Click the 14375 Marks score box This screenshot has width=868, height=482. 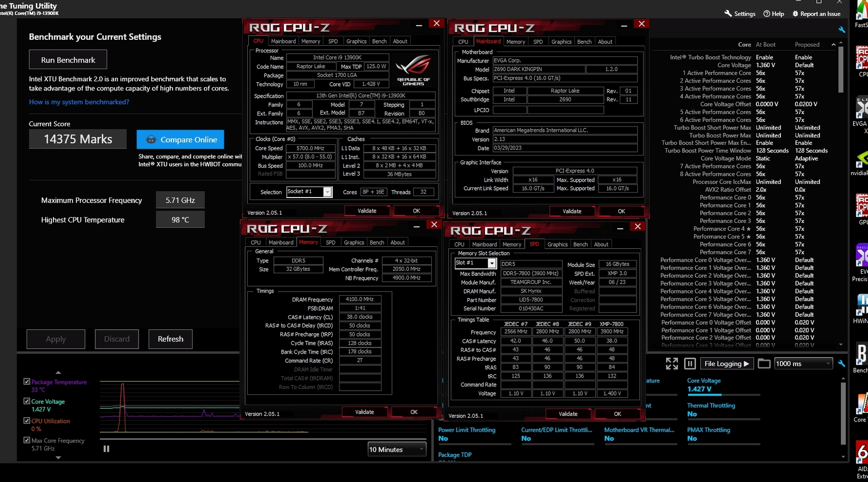(78, 139)
